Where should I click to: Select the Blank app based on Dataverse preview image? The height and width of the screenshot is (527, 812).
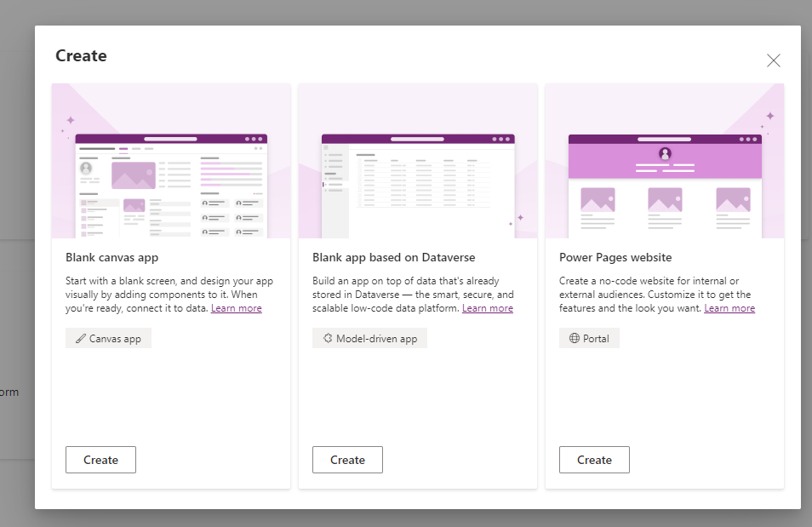[418, 161]
